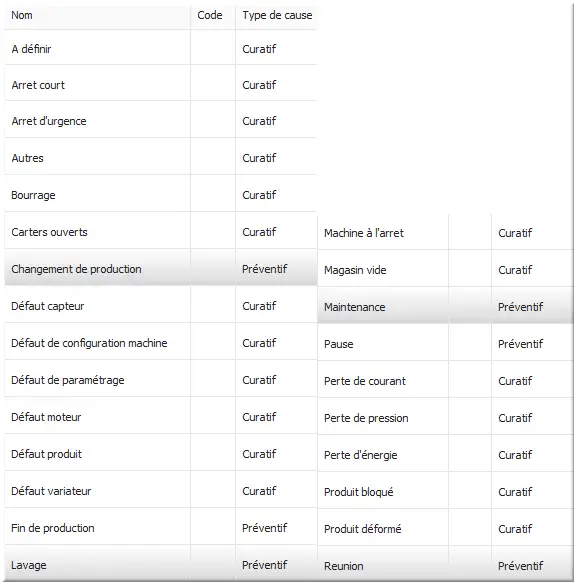Select the Reunion row
The width and height of the screenshot is (574, 582).
tap(445, 566)
